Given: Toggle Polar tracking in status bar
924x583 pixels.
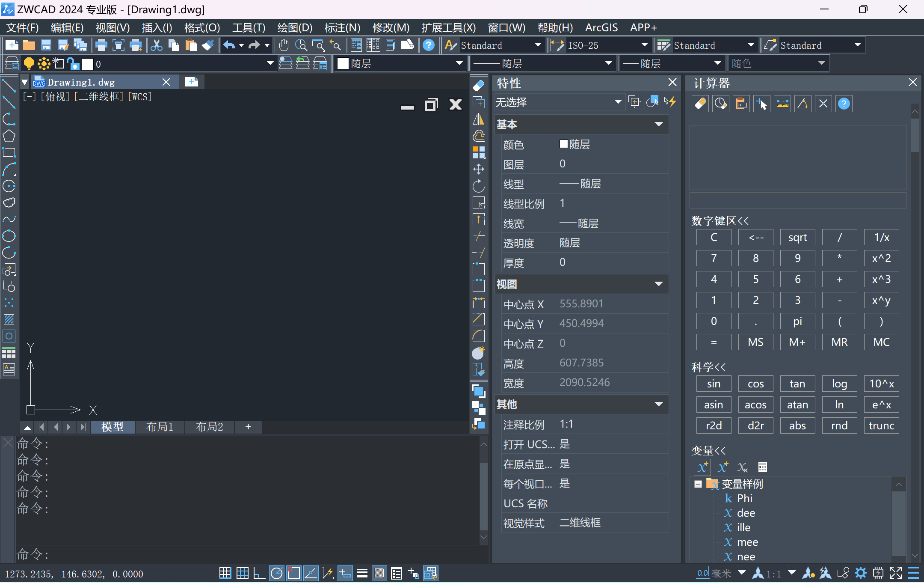Looking at the screenshot, I should 276,573.
